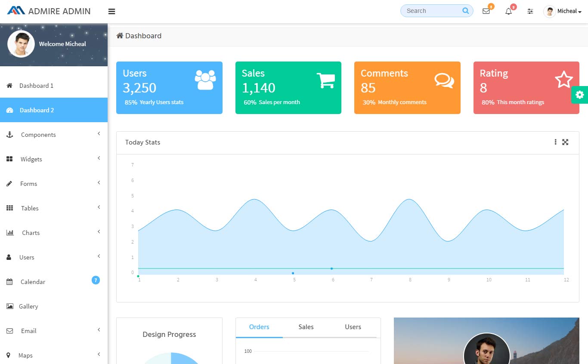Click the Comments 85 stat card
Image resolution: width=588 pixels, height=364 pixels.
407,88
